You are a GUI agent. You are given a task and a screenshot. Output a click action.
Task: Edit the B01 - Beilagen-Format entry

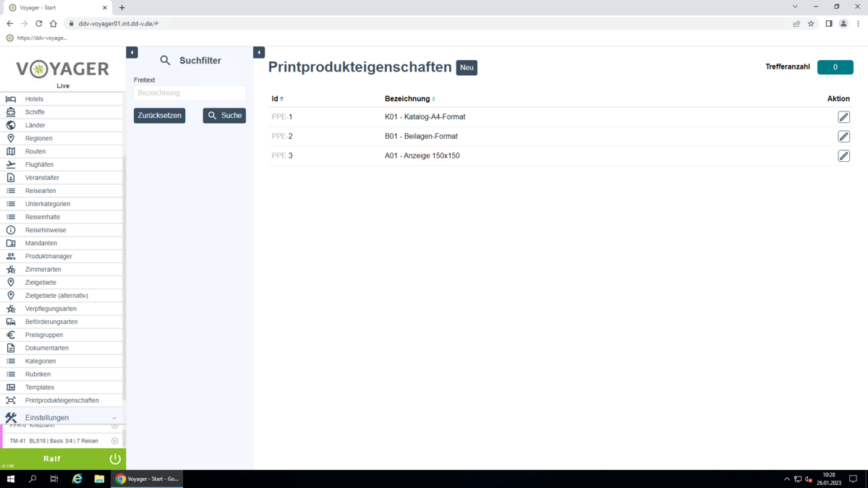[x=843, y=137]
